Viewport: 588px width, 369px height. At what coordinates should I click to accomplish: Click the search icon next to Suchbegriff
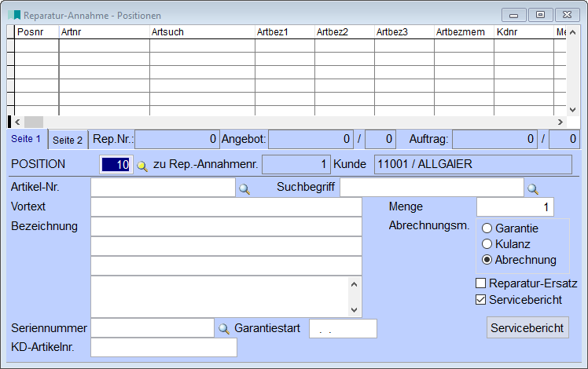tap(533, 188)
